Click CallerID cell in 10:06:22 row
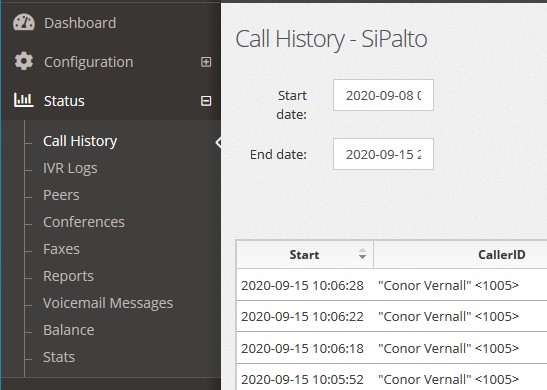Image resolution: width=547 pixels, height=390 pixels. coord(448,316)
